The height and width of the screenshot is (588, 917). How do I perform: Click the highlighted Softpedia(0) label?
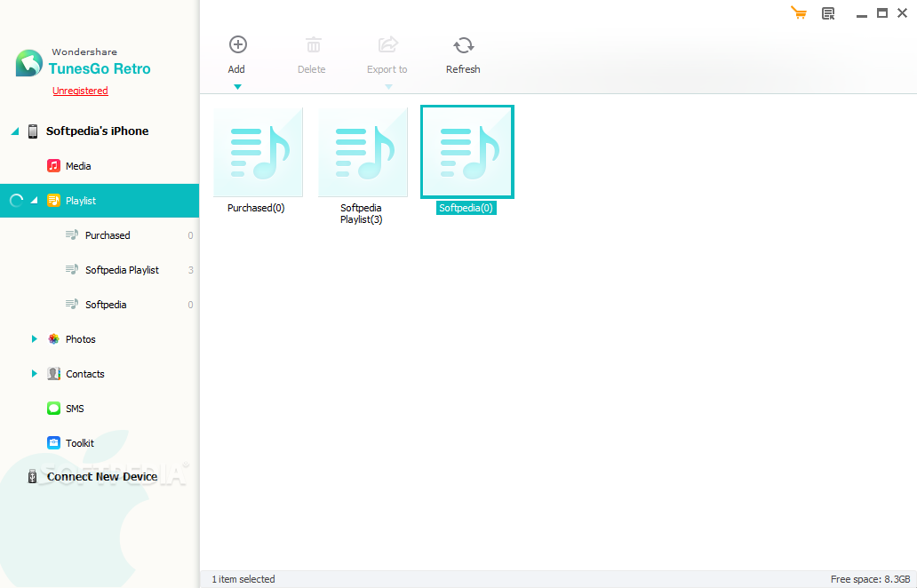tap(466, 208)
